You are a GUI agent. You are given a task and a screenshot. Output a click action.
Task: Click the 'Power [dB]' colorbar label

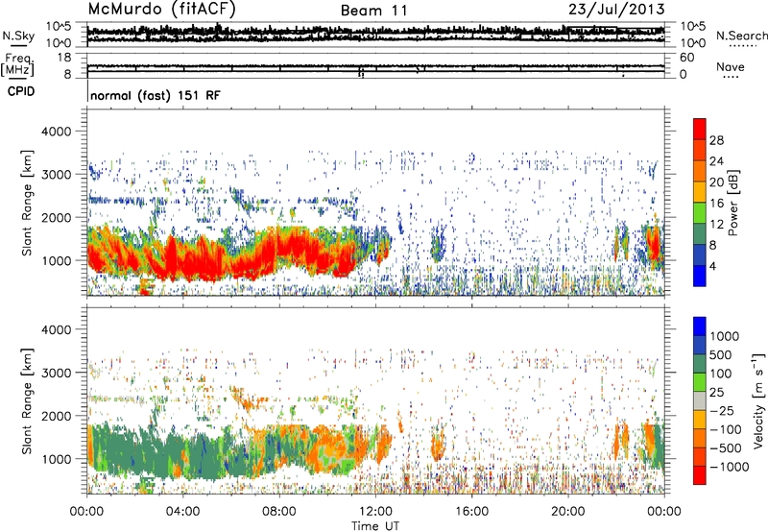point(732,203)
